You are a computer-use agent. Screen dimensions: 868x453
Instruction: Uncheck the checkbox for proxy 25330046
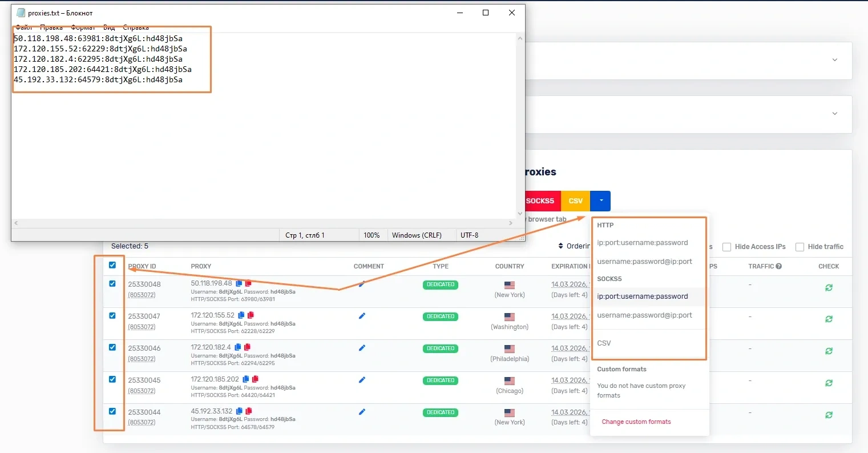[x=112, y=347]
